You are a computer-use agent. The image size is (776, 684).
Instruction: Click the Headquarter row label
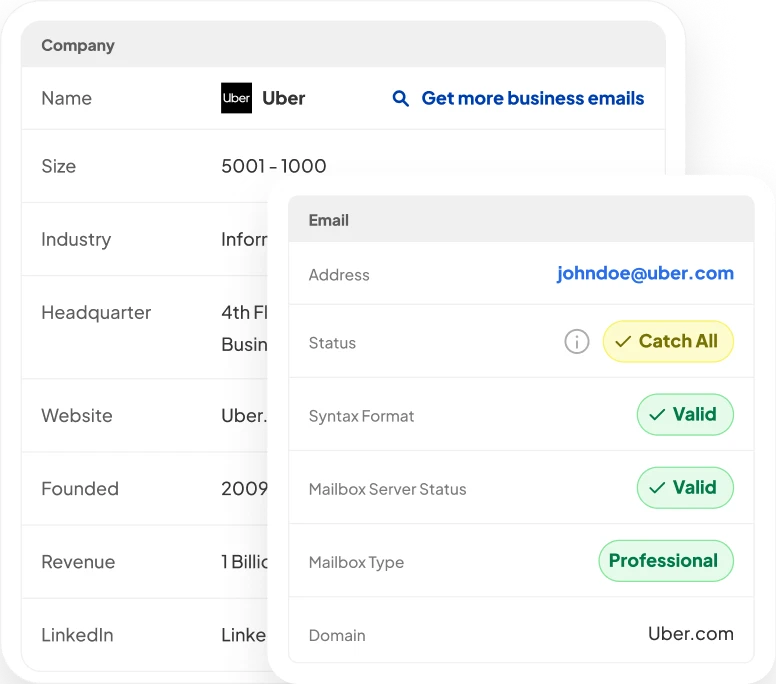point(96,313)
